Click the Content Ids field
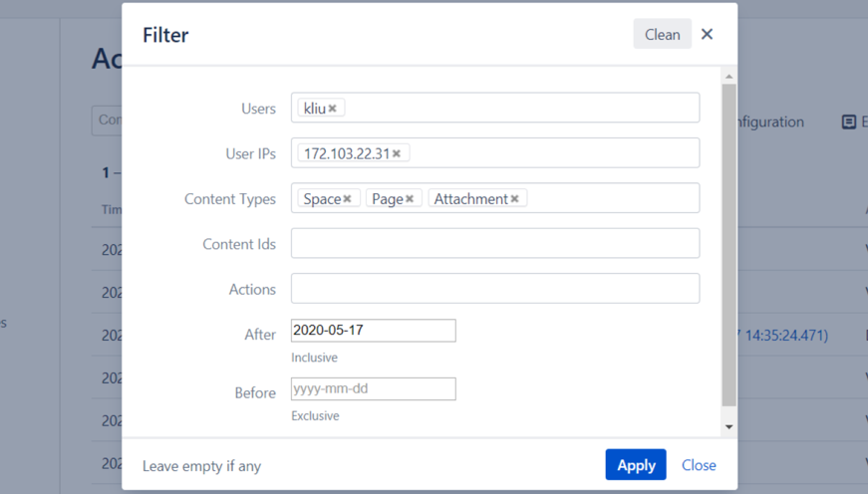The height and width of the screenshot is (494, 868). pos(494,243)
